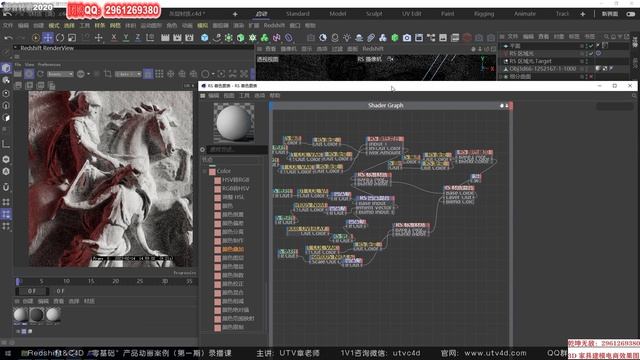Select the highlighted orange color node entry
This screenshot has height=360, width=640.
click(x=233, y=249)
